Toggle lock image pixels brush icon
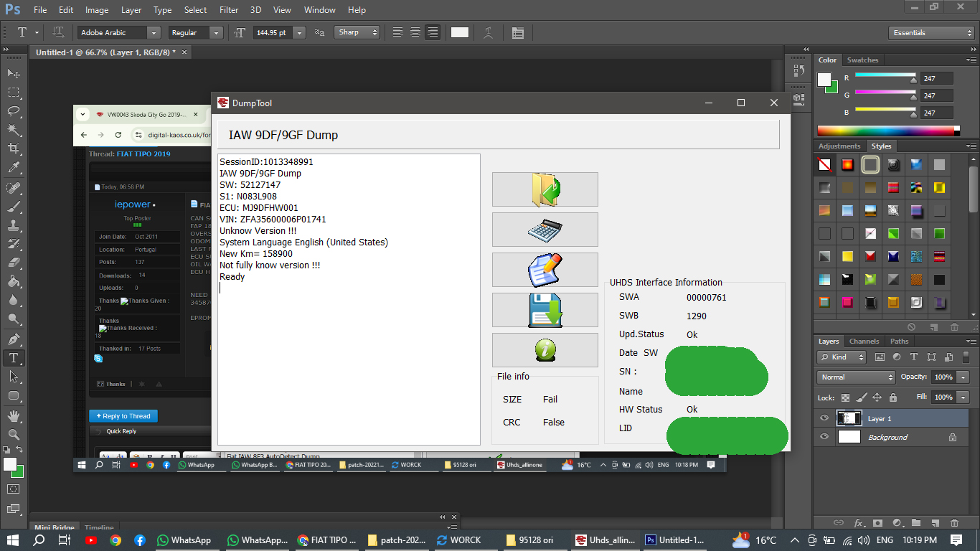This screenshot has height=551, width=980. pyautogui.click(x=862, y=397)
